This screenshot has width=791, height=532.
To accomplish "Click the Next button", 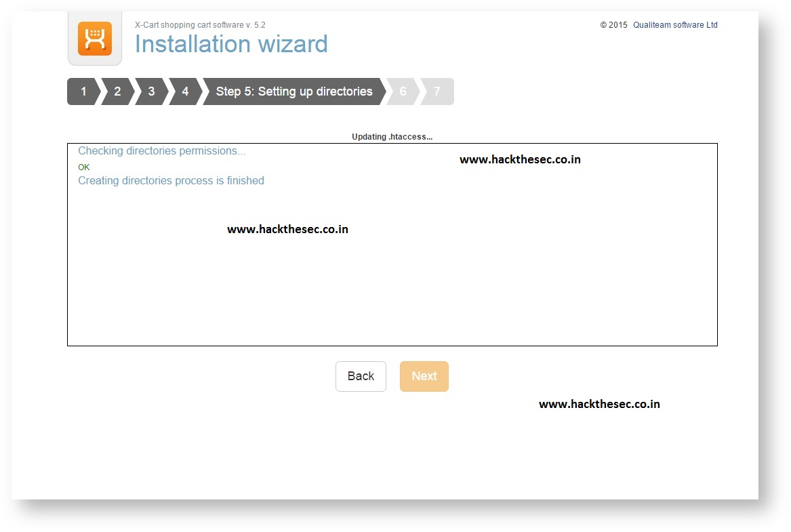I will tap(424, 376).
